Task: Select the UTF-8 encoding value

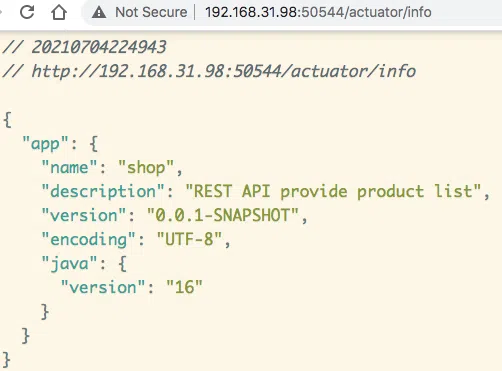Action: tap(189, 239)
